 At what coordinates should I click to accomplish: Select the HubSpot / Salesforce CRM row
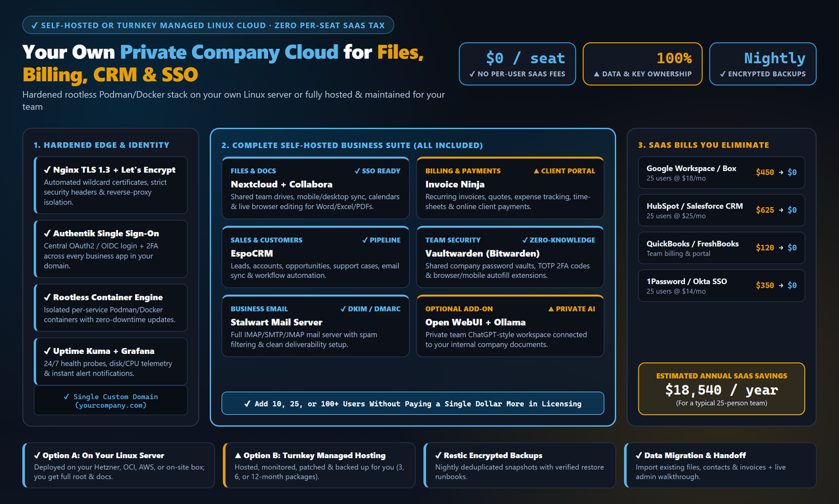click(x=722, y=210)
